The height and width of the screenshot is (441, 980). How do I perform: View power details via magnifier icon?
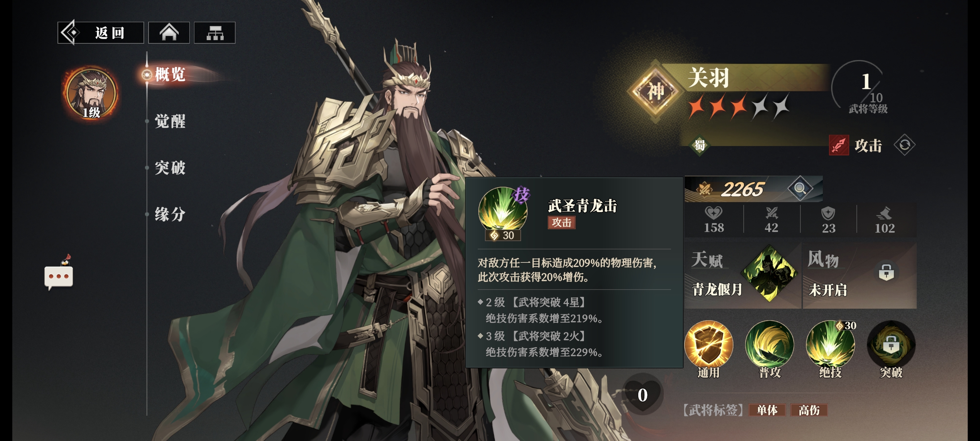(800, 188)
